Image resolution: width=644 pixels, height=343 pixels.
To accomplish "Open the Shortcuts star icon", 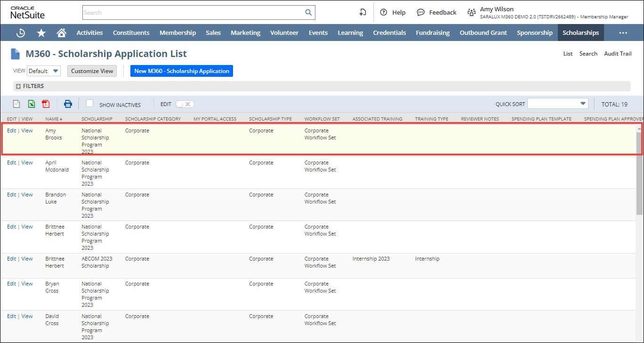I will [41, 33].
